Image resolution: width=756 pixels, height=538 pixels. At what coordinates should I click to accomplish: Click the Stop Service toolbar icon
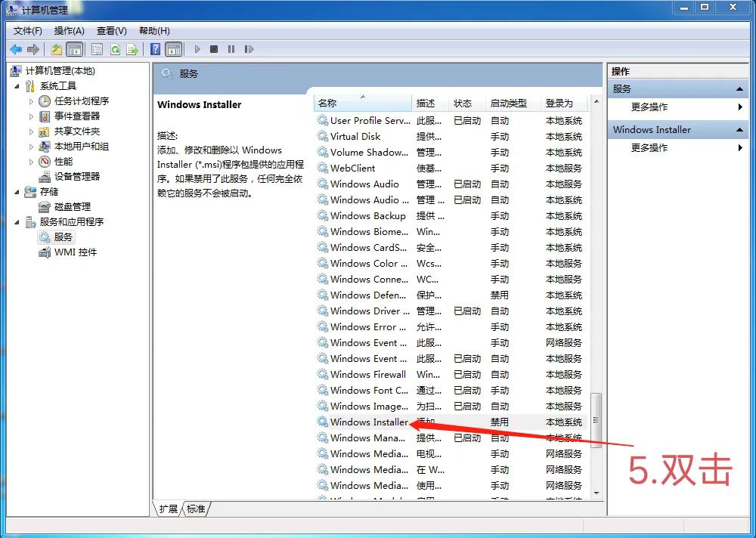tap(213, 49)
